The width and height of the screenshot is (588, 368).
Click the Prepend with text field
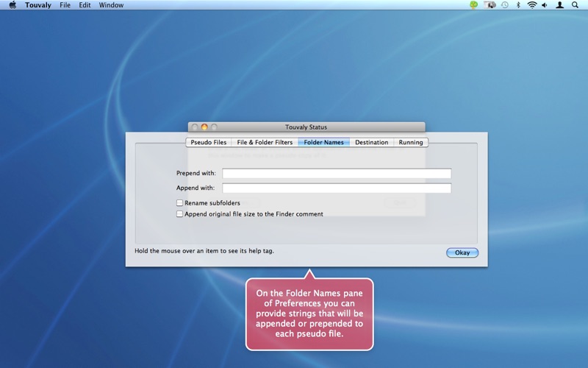click(337, 174)
